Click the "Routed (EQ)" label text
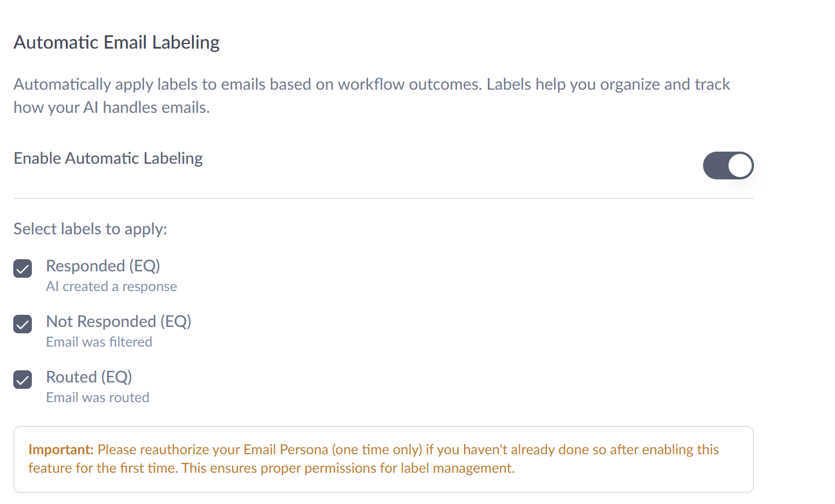835x504 pixels. tap(89, 377)
